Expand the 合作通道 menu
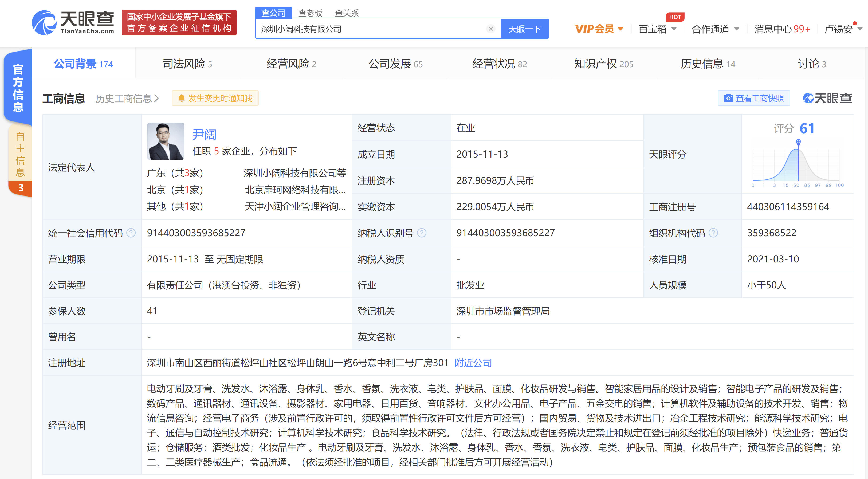868x479 pixels. [715, 29]
